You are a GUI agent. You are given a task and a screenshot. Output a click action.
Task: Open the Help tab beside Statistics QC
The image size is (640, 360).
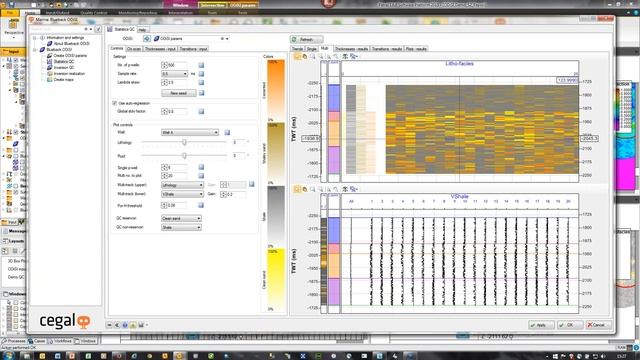pos(142,30)
